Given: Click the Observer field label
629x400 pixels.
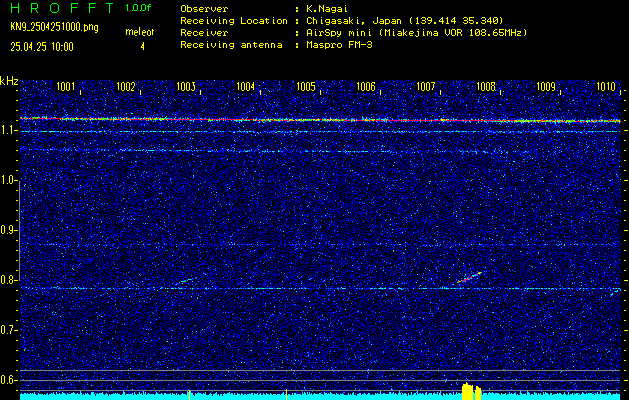Looking at the screenshot, I should tap(204, 8).
